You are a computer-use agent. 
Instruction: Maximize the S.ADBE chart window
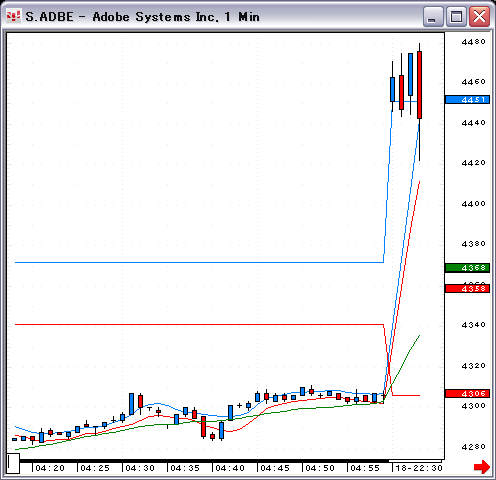(456, 16)
